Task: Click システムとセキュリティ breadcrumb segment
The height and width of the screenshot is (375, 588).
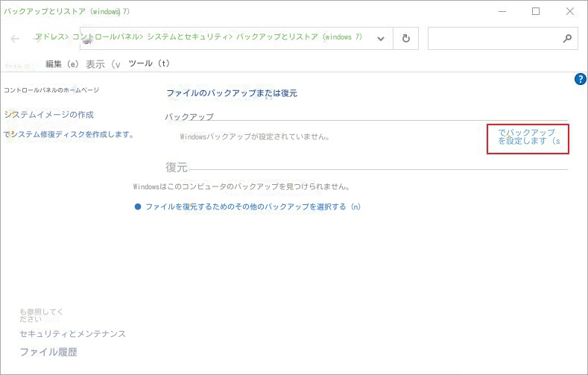Action: coord(186,37)
